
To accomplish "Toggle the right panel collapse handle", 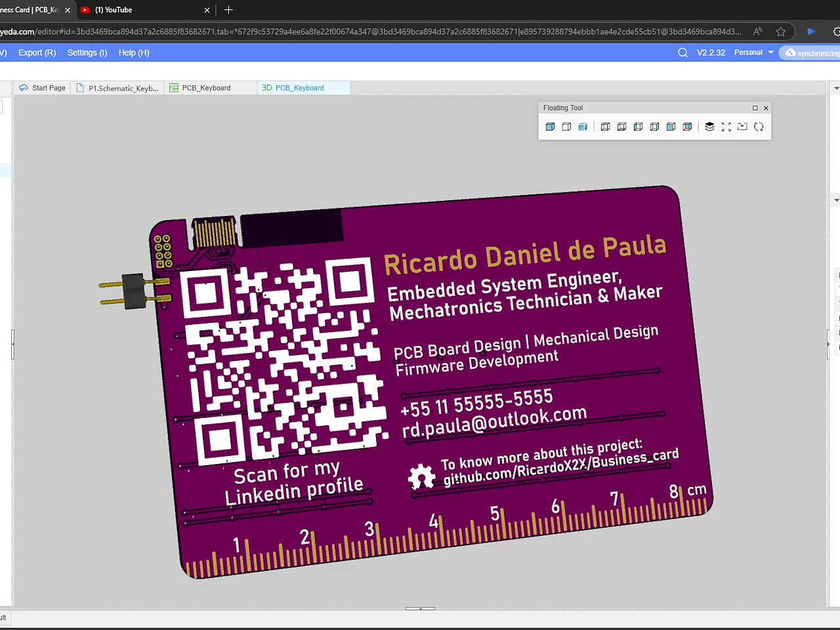I will (x=828, y=345).
